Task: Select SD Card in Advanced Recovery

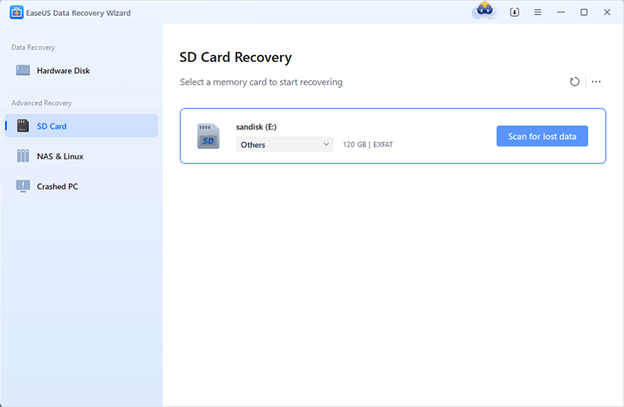Action: coord(81,126)
